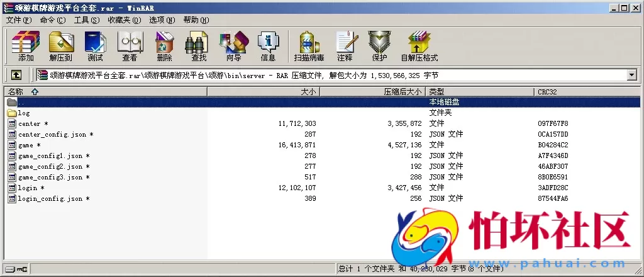Sort by Name (名称) column header

tap(106, 92)
